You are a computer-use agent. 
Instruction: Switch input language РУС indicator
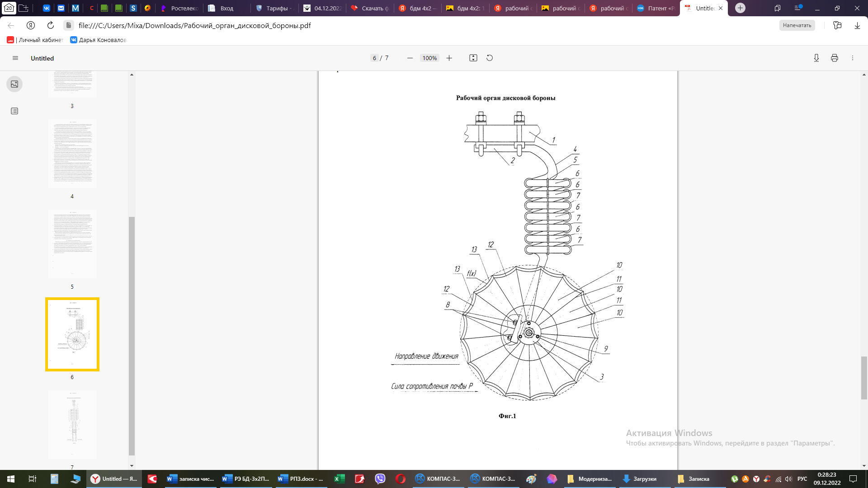coord(802,479)
